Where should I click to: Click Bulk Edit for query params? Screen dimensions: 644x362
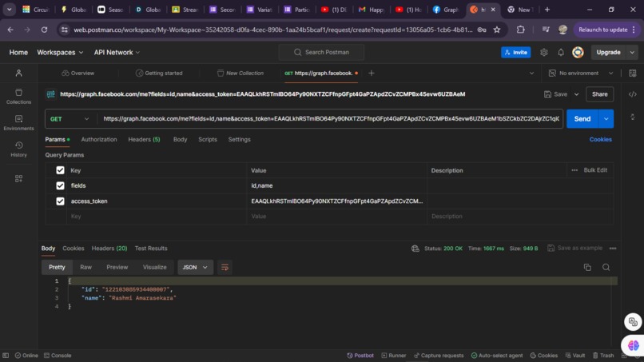tap(595, 170)
